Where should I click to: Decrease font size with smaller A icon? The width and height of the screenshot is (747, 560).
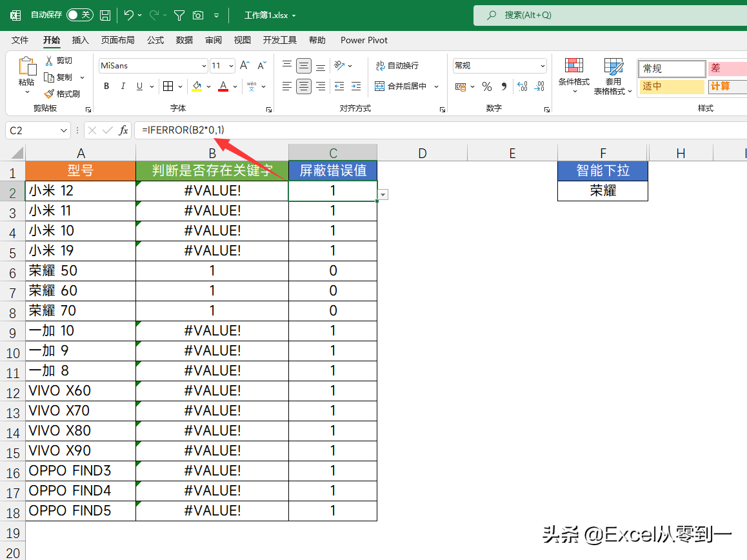tap(262, 65)
